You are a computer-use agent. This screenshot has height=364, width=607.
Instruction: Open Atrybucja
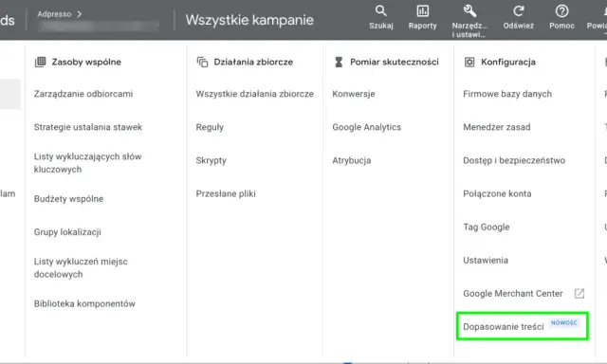click(x=352, y=160)
